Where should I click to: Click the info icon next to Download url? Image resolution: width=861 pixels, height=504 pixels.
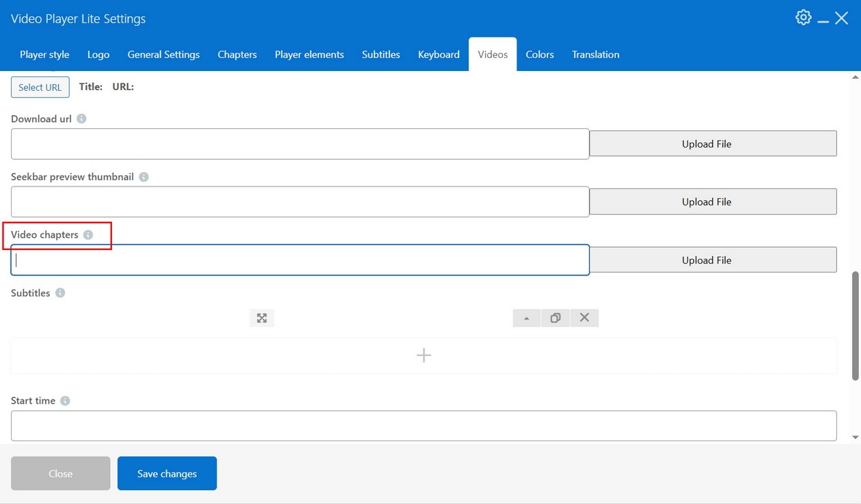81,119
